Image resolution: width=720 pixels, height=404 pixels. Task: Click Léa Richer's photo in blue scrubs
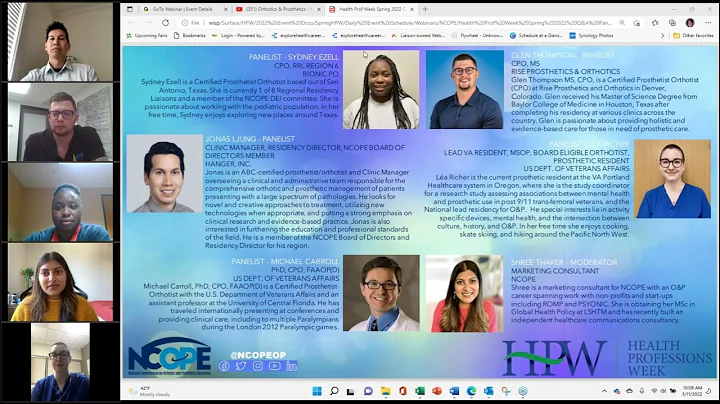coord(672,179)
